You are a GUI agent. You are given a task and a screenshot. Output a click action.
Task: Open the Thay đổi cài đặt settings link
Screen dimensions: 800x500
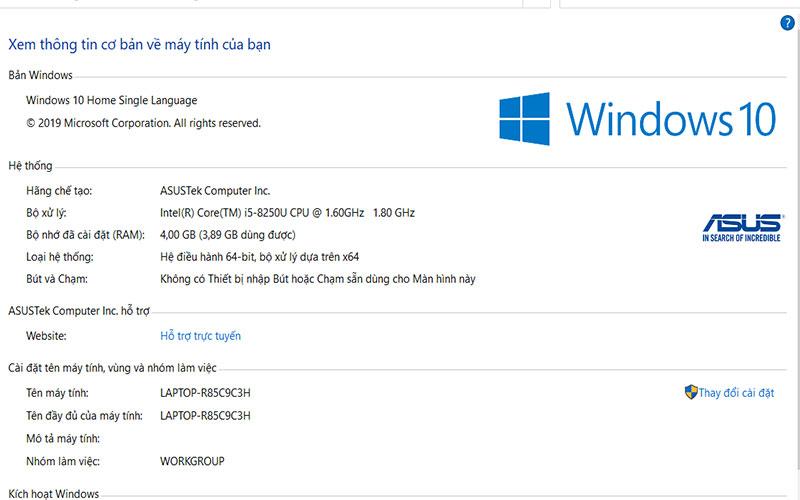click(x=736, y=393)
